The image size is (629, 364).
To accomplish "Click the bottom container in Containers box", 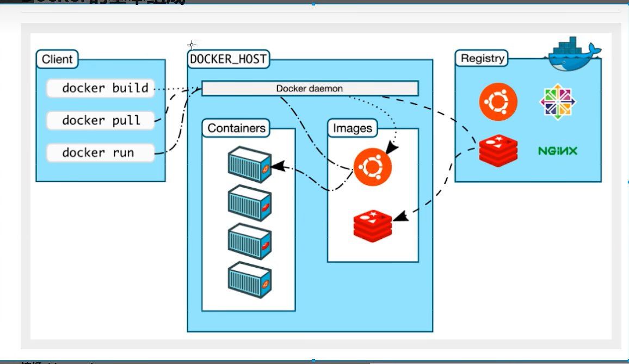I will (250, 280).
